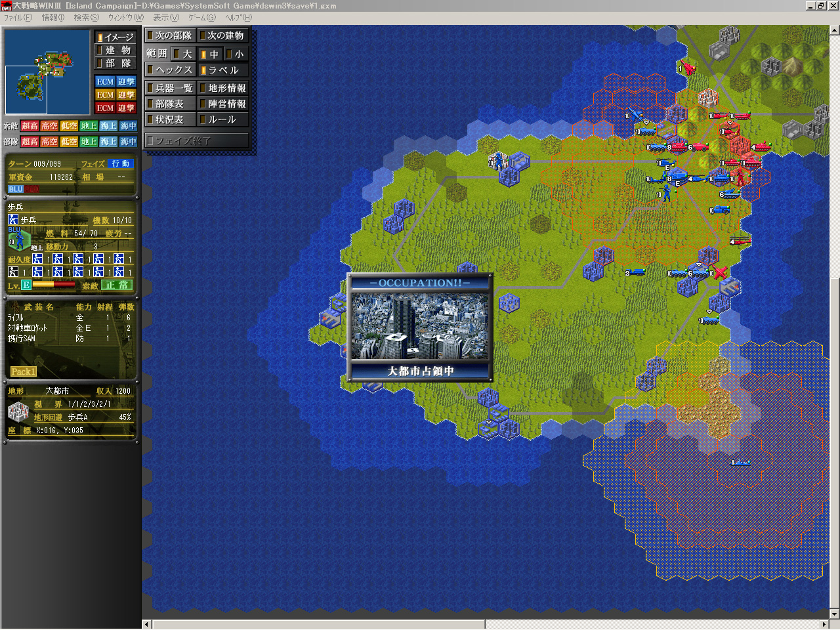Jump to next building with 次の建物
This screenshot has width=840, height=630.
223,35
